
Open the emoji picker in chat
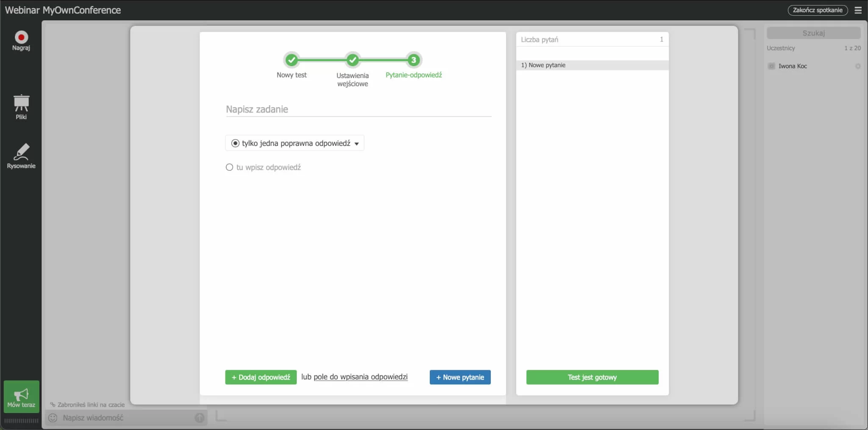(53, 418)
